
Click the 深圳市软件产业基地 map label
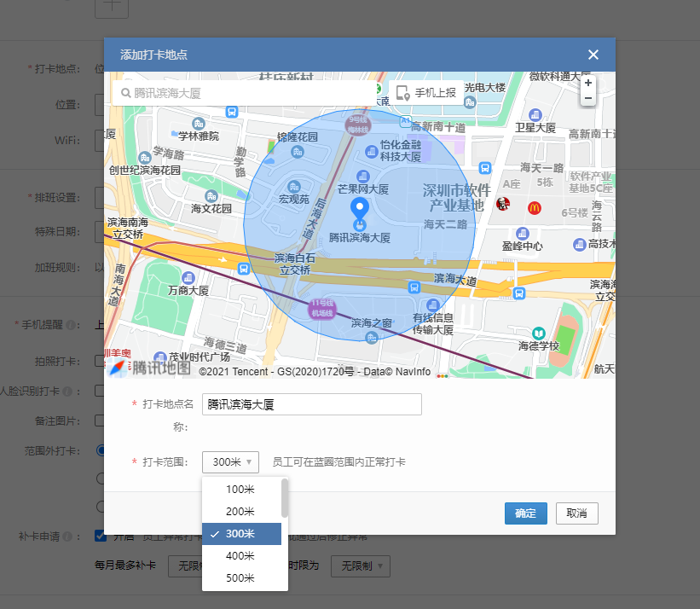point(456,198)
